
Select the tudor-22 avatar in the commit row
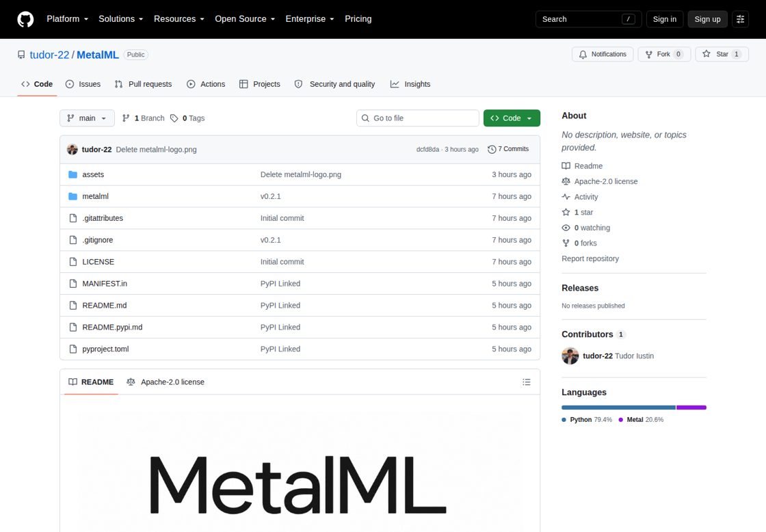pyautogui.click(x=72, y=150)
